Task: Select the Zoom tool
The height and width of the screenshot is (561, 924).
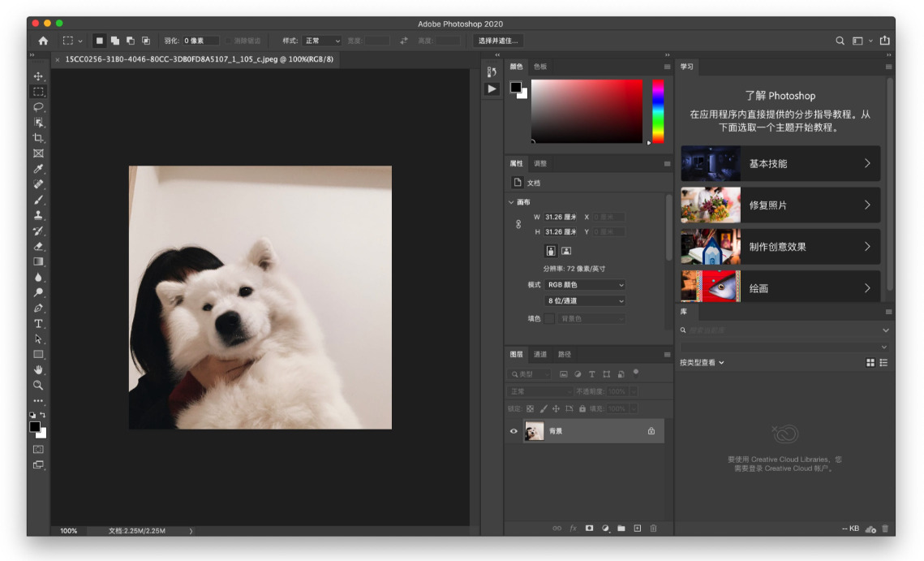Action: pos(38,385)
